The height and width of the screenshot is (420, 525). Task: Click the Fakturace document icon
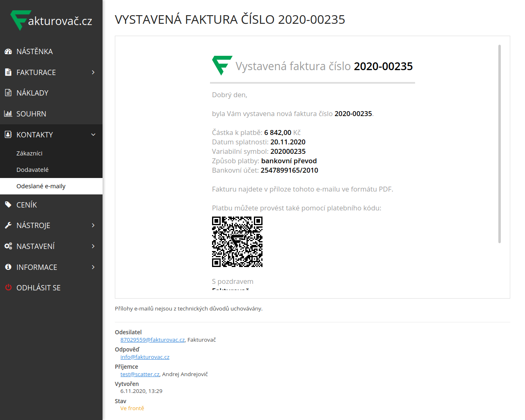click(x=8, y=72)
